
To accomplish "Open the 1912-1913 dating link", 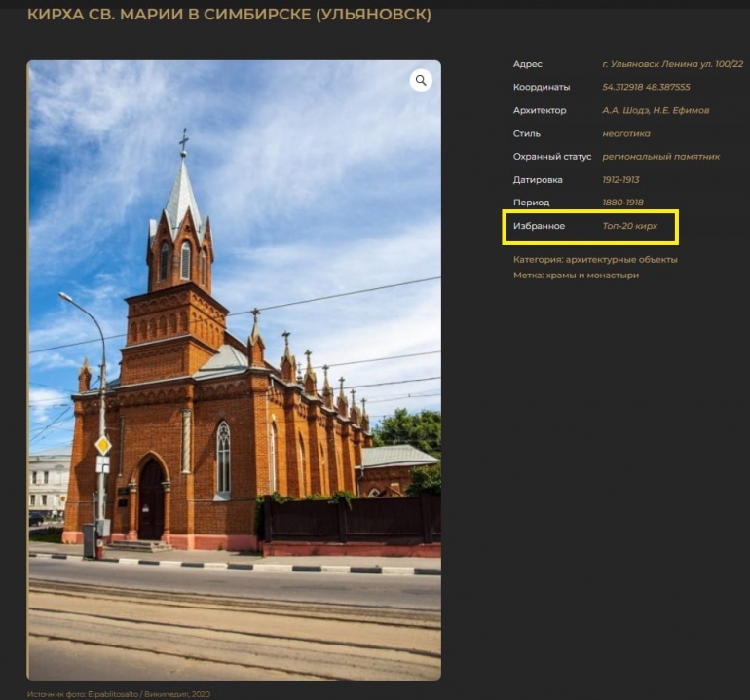I will (x=620, y=180).
